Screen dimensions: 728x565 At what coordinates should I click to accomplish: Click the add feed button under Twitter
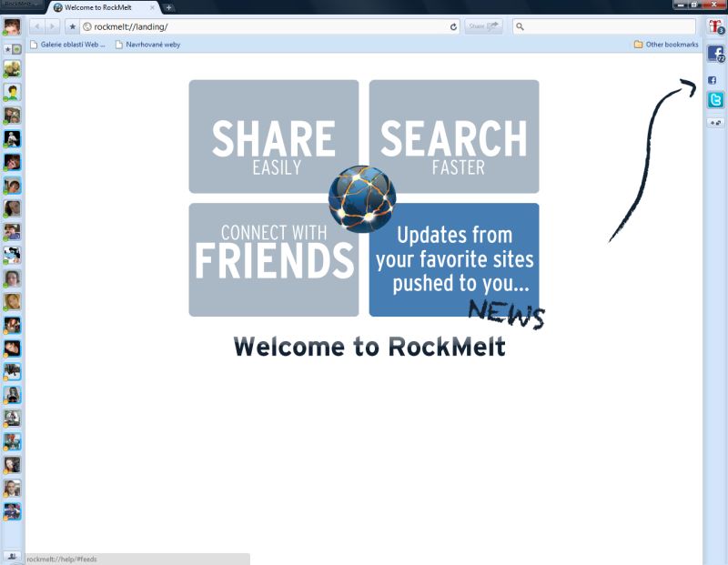[x=715, y=123]
